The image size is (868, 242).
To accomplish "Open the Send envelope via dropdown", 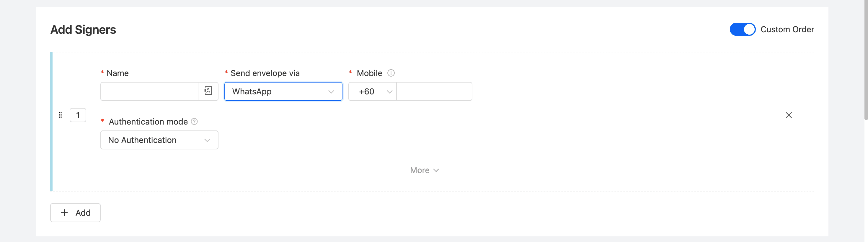I will 283,91.
